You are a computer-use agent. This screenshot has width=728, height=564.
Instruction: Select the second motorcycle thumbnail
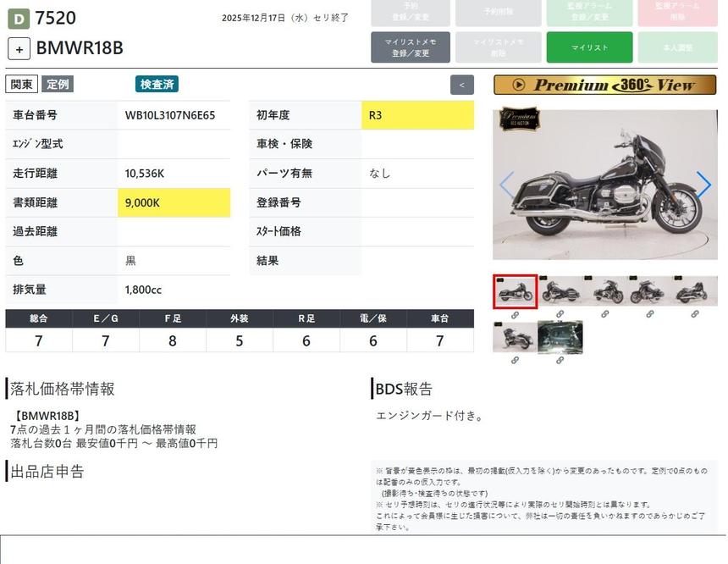coord(560,291)
